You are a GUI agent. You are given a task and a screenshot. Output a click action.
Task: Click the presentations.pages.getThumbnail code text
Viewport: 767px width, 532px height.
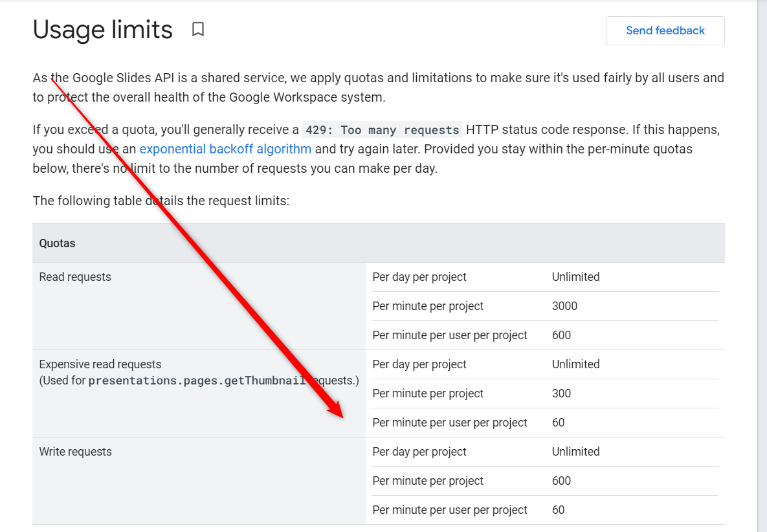[197, 381]
